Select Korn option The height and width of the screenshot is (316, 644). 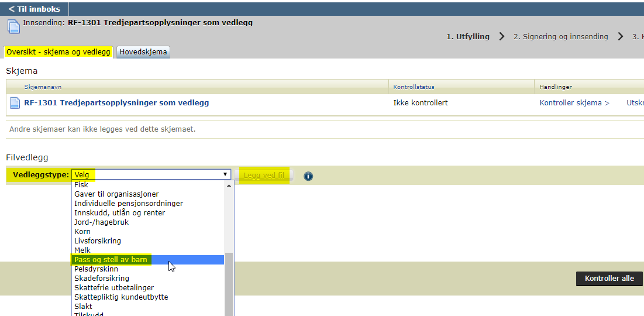point(149,232)
